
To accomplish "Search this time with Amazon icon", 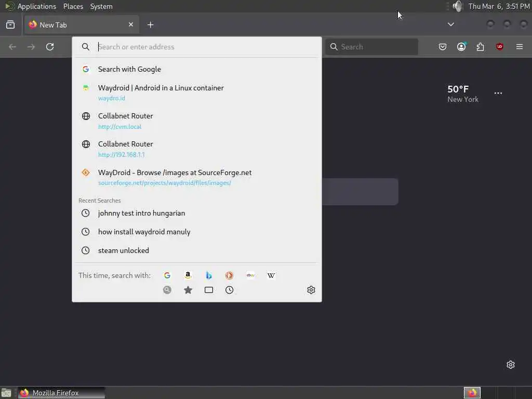I will 188,275.
